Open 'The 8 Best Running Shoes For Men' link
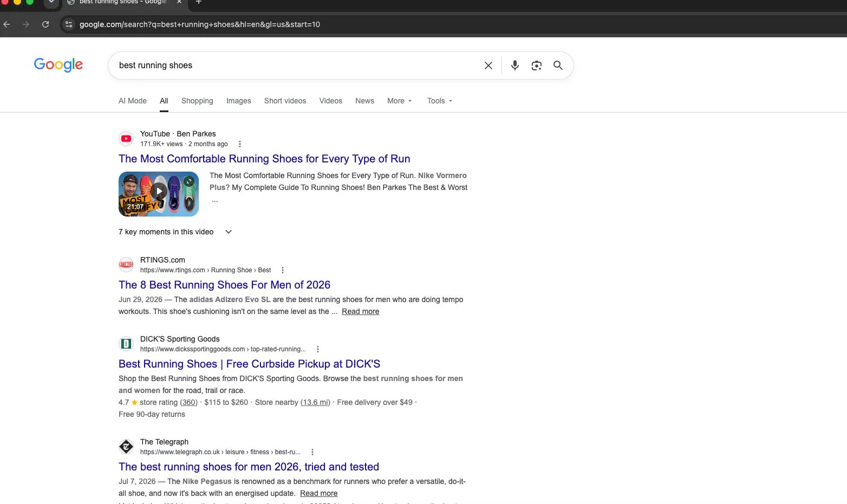847x504 pixels. pyautogui.click(x=225, y=285)
